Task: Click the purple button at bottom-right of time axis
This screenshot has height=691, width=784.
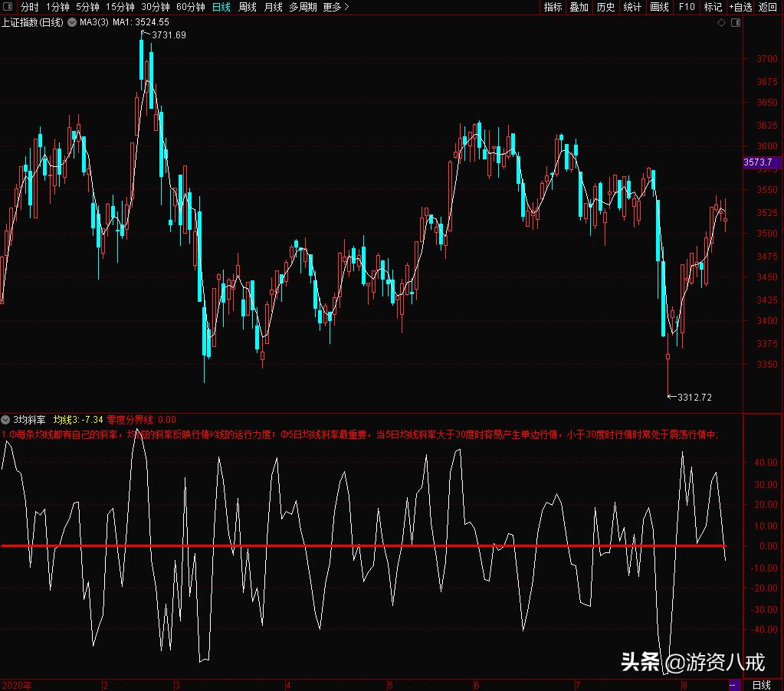Action: 734,685
